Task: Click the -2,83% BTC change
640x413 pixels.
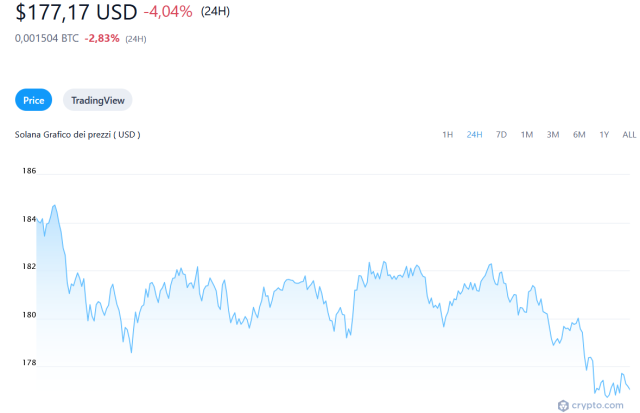Action: point(102,38)
